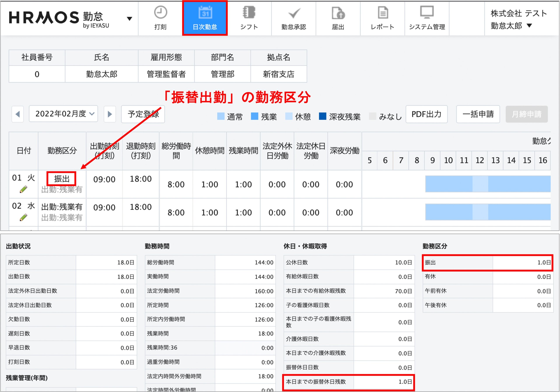Open the 2022年02月度 month dropdown
The width and height of the screenshot is (560, 392).
(x=63, y=114)
